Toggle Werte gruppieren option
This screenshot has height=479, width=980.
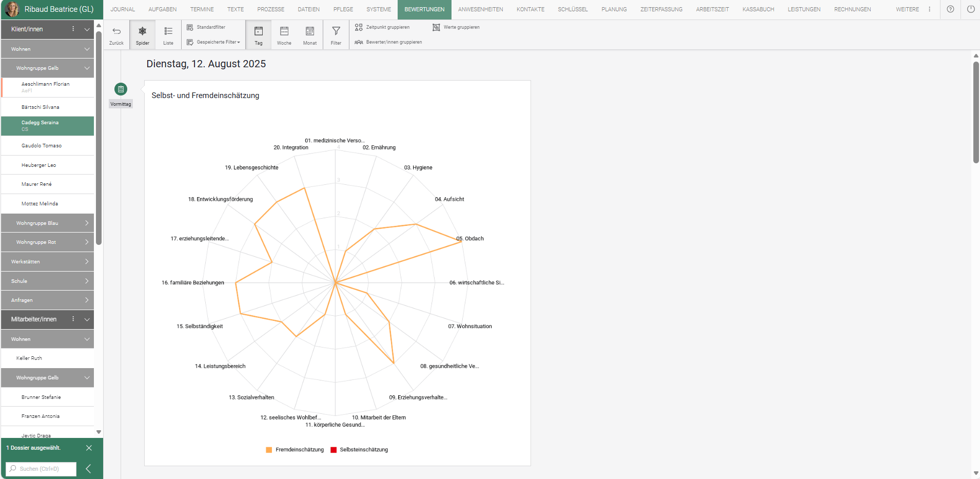(456, 27)
